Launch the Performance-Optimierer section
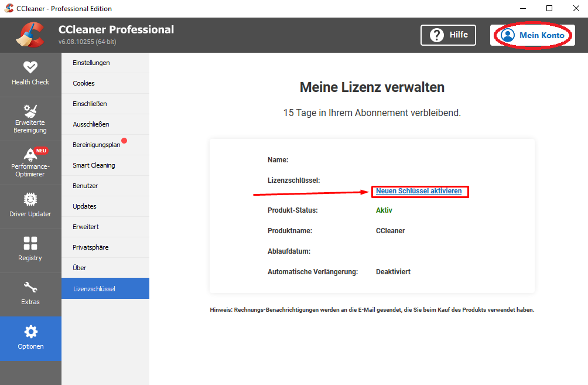 click(30, 163)
